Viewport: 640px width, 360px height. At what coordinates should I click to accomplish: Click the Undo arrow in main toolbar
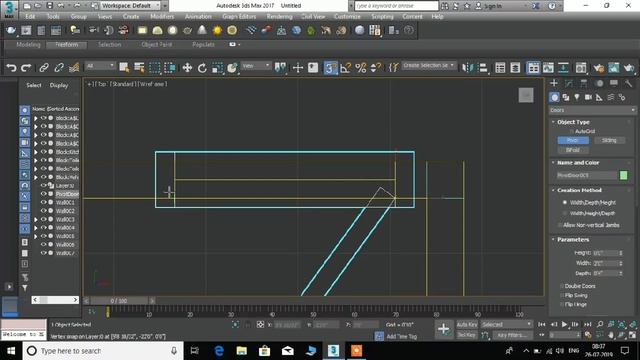(x=11, y=68)
